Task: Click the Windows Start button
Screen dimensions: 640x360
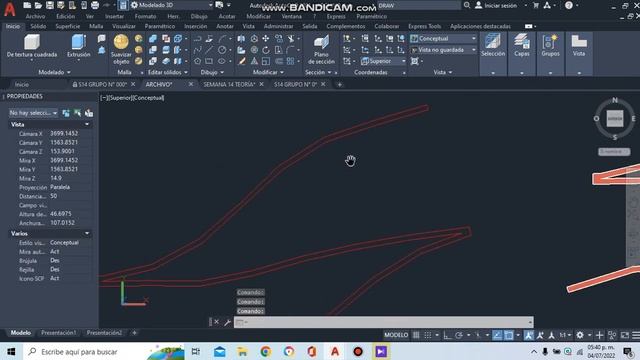Action: tap(11, 351)
